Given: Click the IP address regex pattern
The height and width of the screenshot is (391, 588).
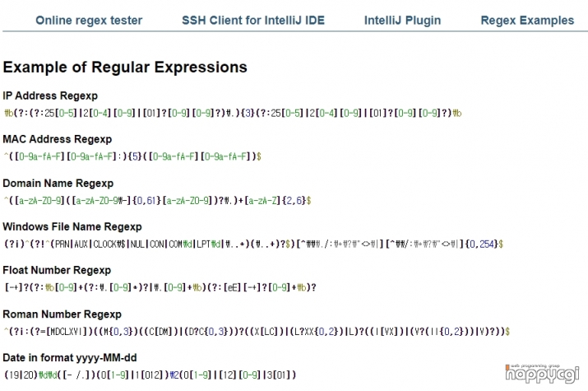Looking at the screenshot, I should click(x=233, y=113).
